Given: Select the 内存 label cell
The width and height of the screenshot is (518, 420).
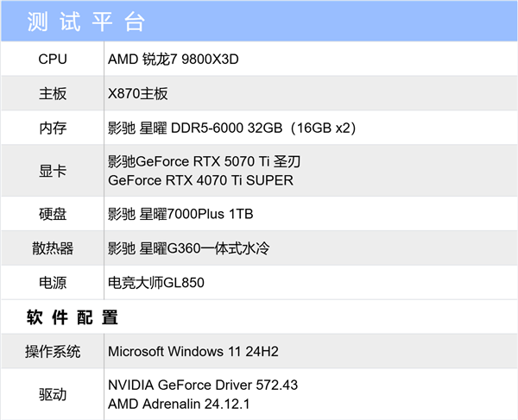Looking at the screenshot, I should click(53, 128).
